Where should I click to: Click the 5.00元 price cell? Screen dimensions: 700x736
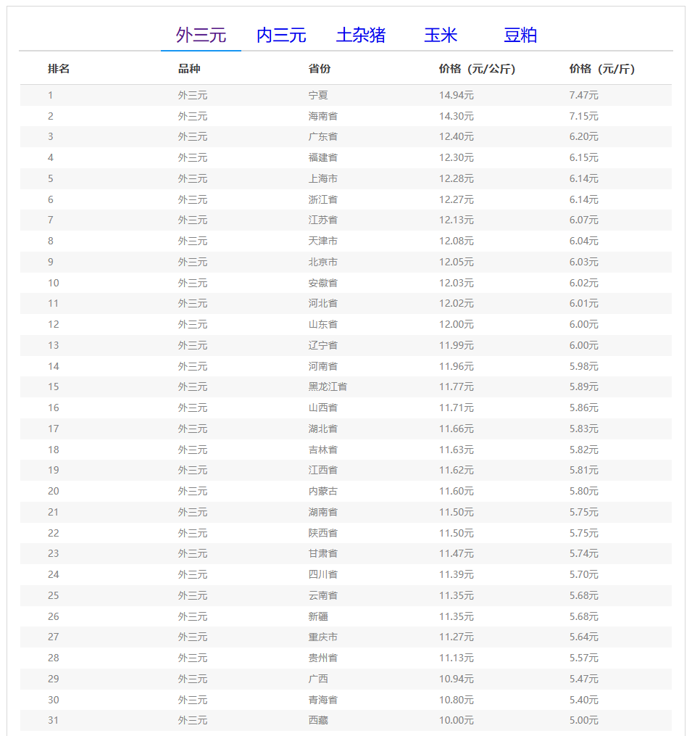583,720
